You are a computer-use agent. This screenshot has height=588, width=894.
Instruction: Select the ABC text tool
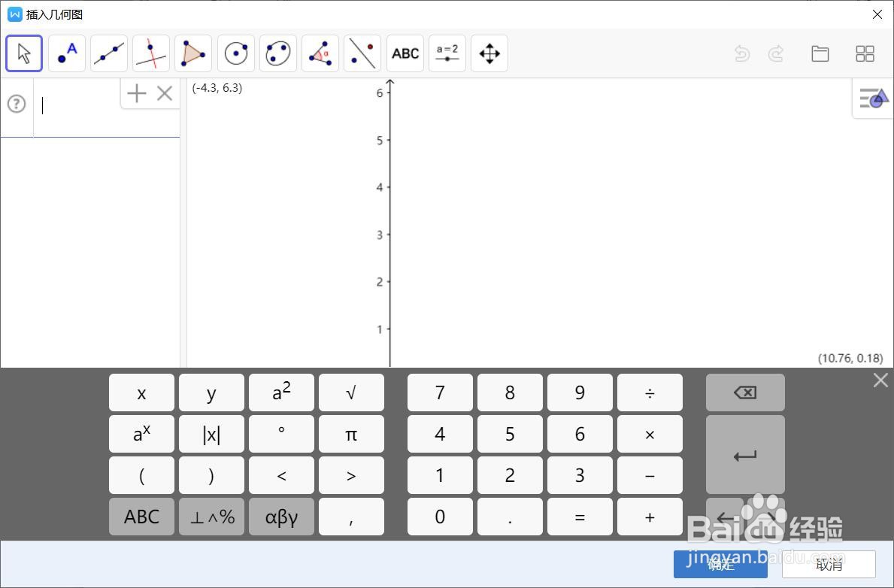point(405,53)
